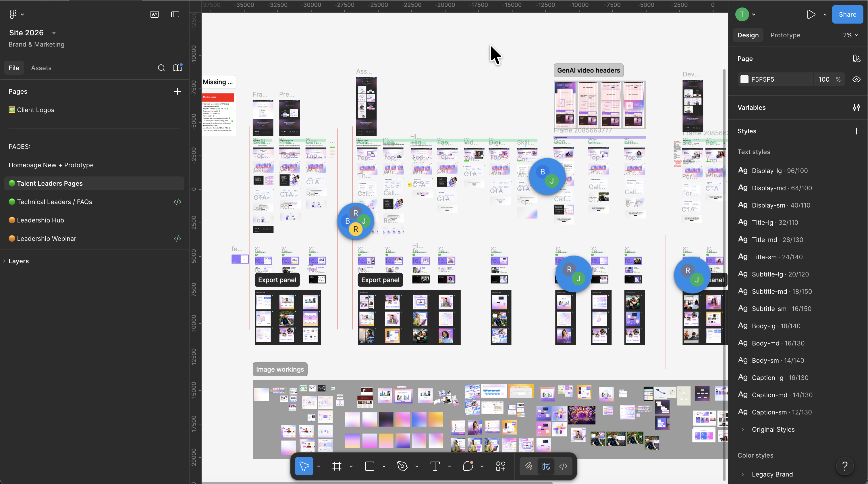
Task: Toggle the sidebar minimize UI icon
Action: click(x=175, y=14)
